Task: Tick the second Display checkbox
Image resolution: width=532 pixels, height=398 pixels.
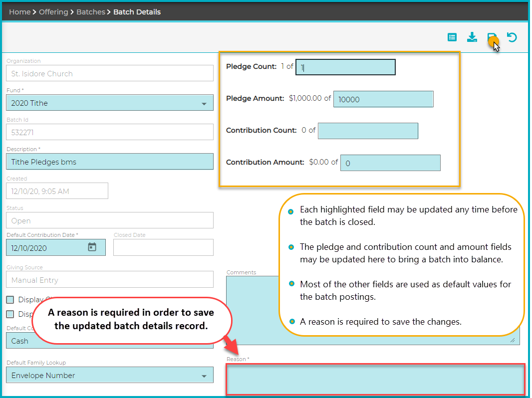Action: click(10, 314)
